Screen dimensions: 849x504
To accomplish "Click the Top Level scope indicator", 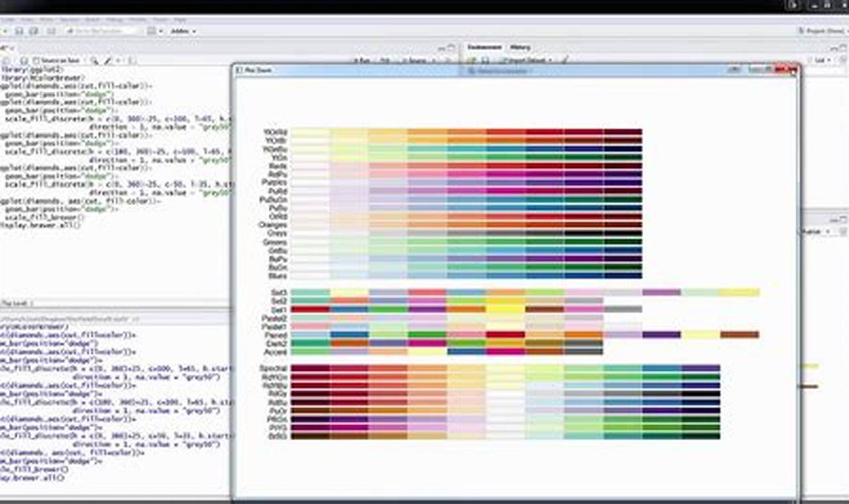I will click(15, 303).
